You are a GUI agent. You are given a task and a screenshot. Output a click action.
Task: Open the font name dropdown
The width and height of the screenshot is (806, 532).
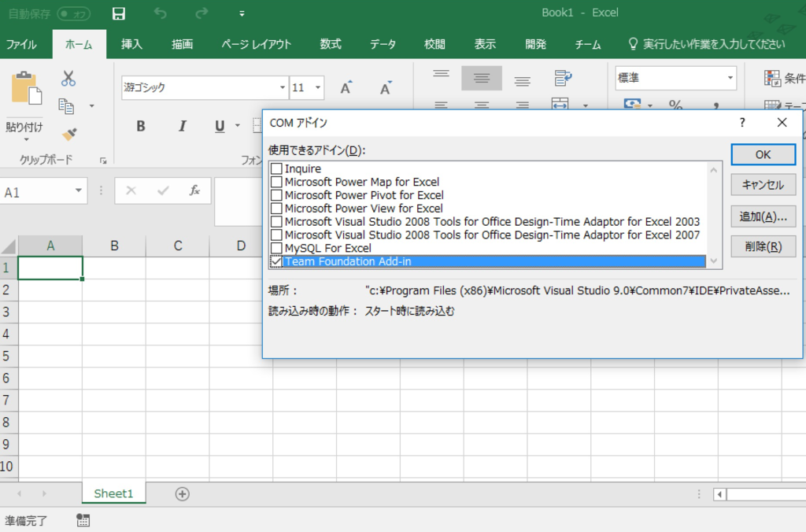[283, 87]
